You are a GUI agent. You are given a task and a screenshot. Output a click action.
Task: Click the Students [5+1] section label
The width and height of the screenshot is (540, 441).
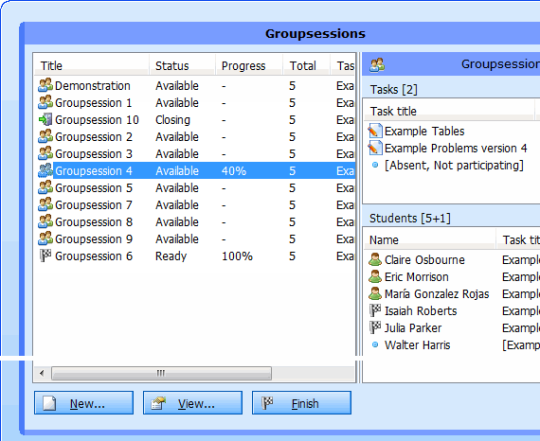pos(410,218)
